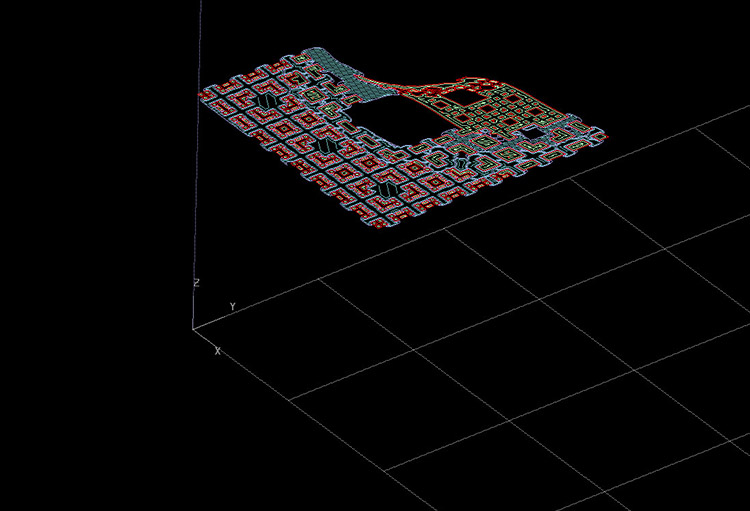Click the X axis label
This screenshot has width=750, height=511.
(218, 351)
